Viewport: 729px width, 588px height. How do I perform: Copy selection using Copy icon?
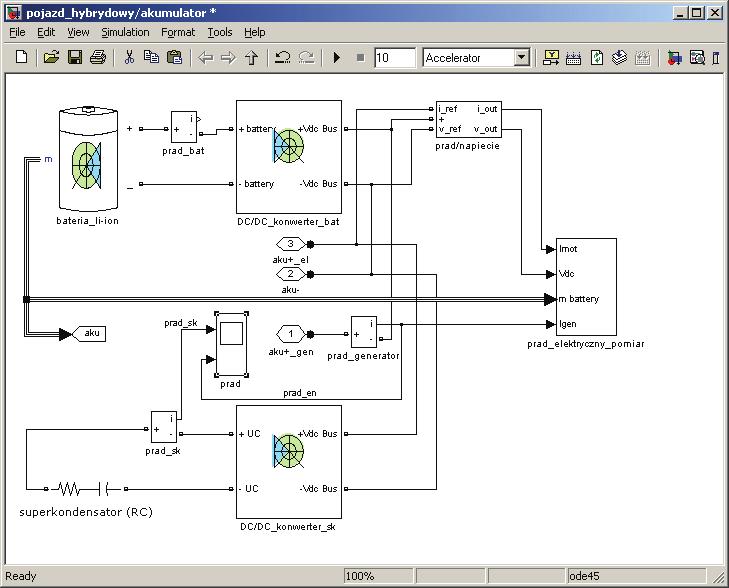151,58
